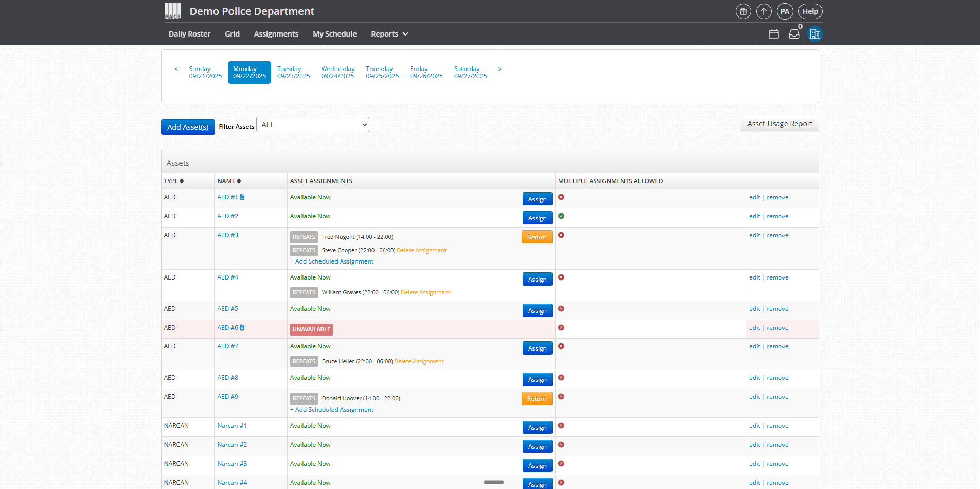Click the up arrow circle icon

(764, 11)
